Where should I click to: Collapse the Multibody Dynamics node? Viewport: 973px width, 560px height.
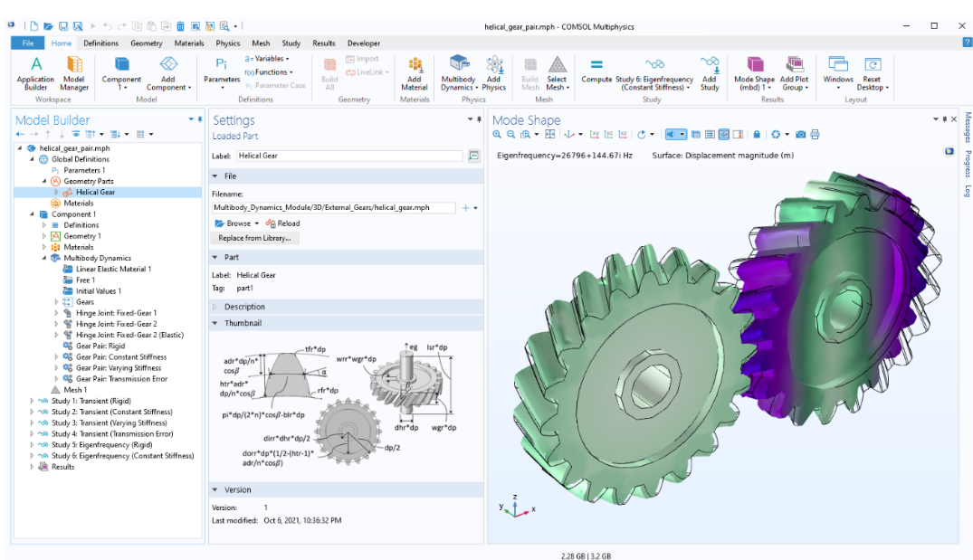click(44, 258)
